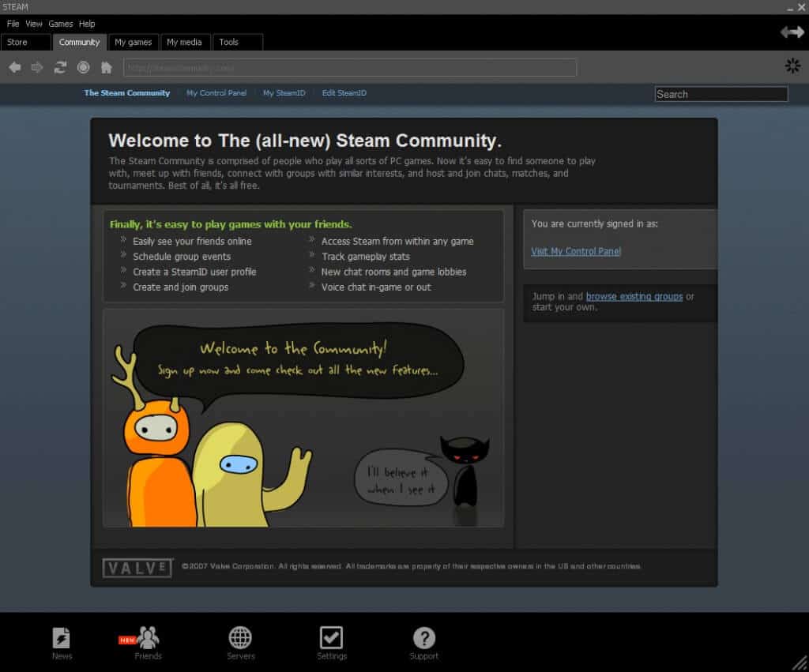This screenshot has width=809, height=672.
Task: Click 'Easily see your friends online' text
Action: (x=192, y=242)
